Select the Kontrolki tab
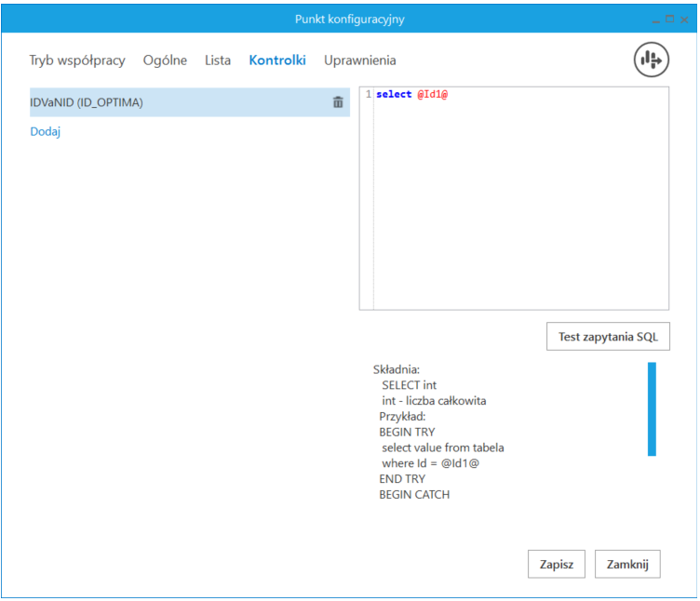Screen dimensions: 700x601 coord(277,60)
